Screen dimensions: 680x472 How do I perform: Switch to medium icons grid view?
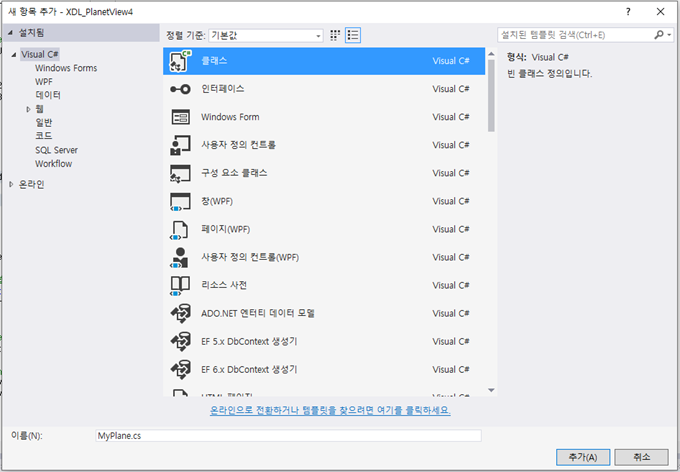coord(335,35)
